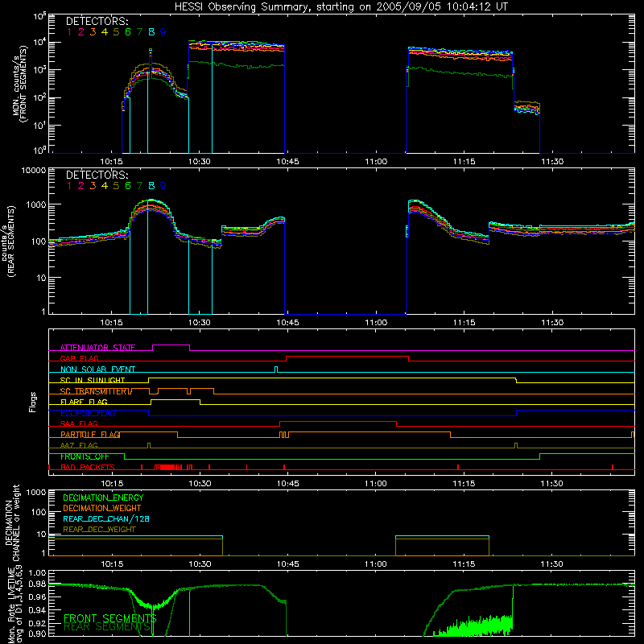This screenshot has width=644, height=644.
Task: Click blue detector 9 in rear segments legend
Action: [163, 186]
